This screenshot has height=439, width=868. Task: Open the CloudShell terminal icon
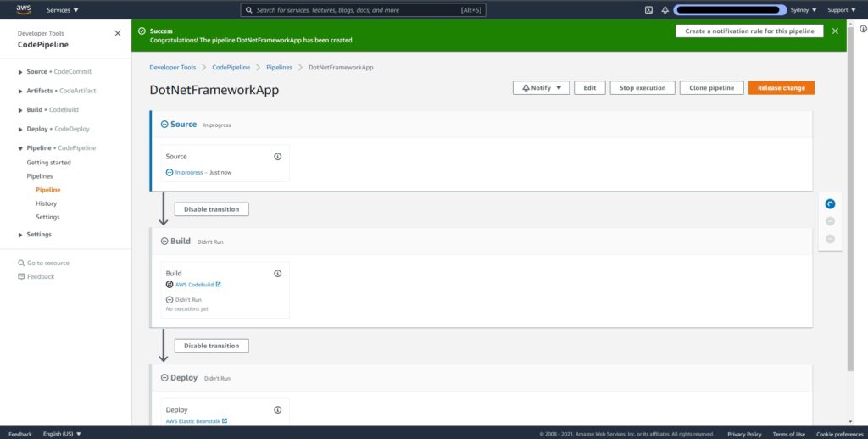coord(648,10)
